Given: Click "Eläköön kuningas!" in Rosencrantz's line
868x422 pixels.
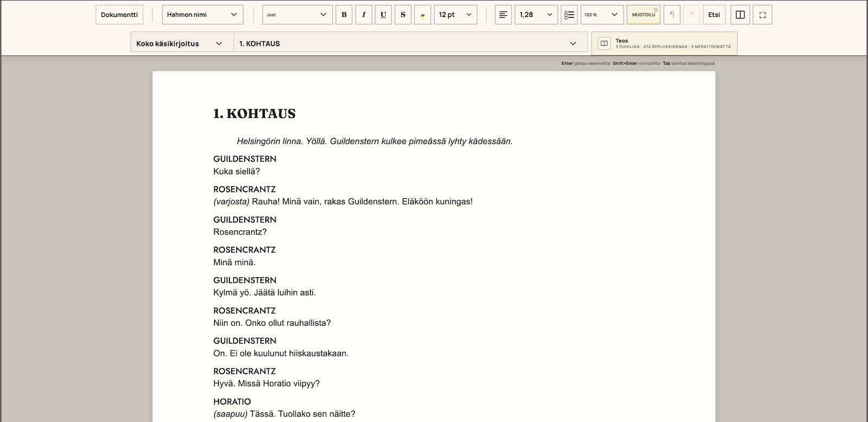Looking at the screenshot, I should pos(437,201).
